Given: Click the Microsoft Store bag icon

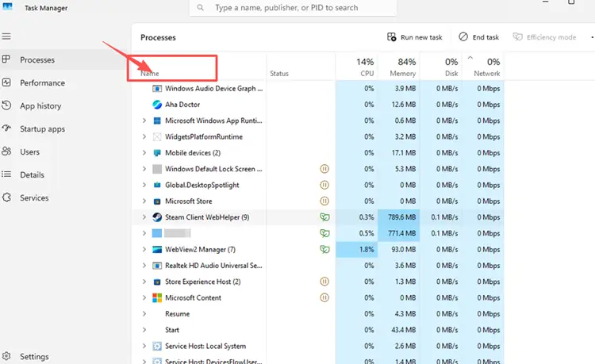Looking at the screenshot, I should (x=157, y=201).
